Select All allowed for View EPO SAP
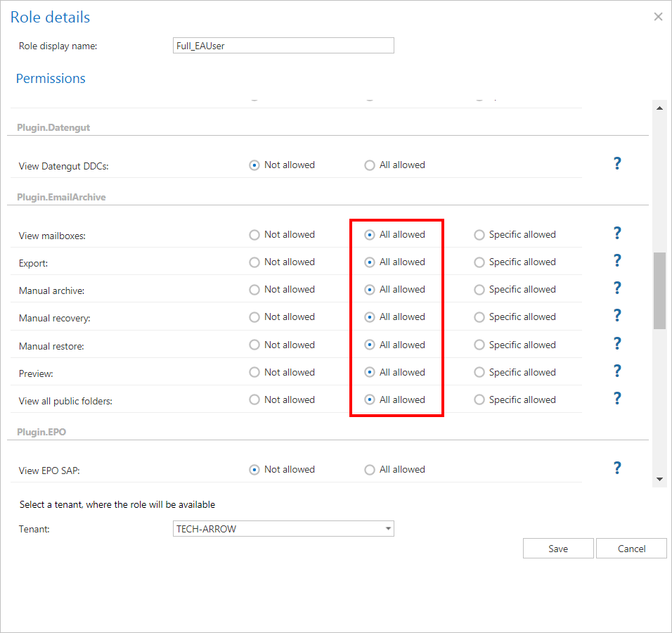Viewport: 672px width, 633px height. click(370, 470)
